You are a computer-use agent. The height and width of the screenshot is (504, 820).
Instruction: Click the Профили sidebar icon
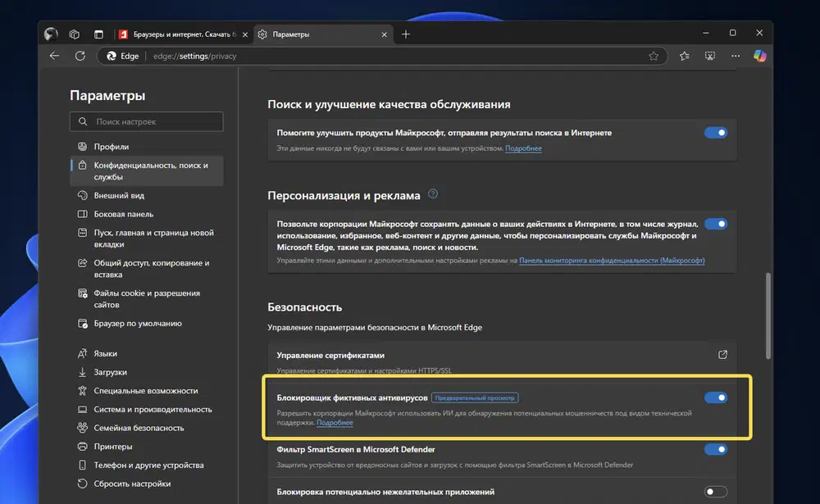(x=83, y=147)
